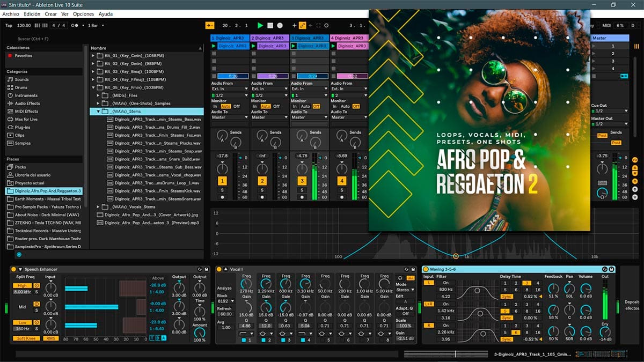Solo track 2 with its S button
644x362 pixels.
tap(262, 190)
